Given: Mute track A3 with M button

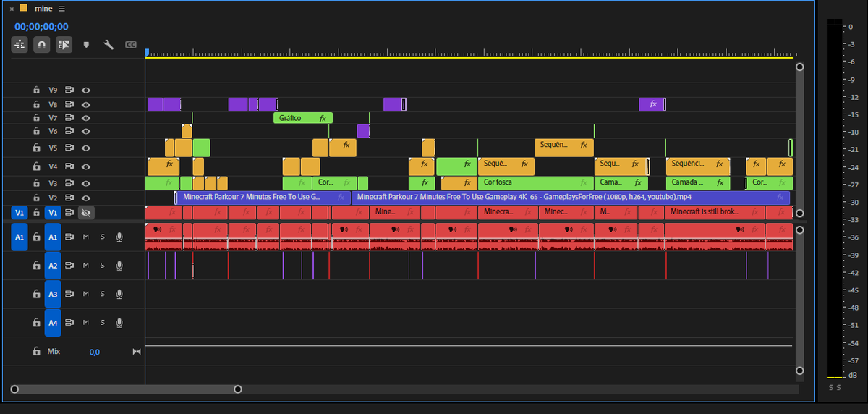Looking at the screenshot, I should coord(85,294).
